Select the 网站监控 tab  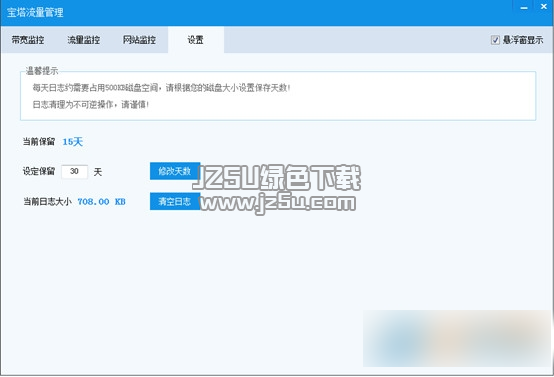pos(140,40)
